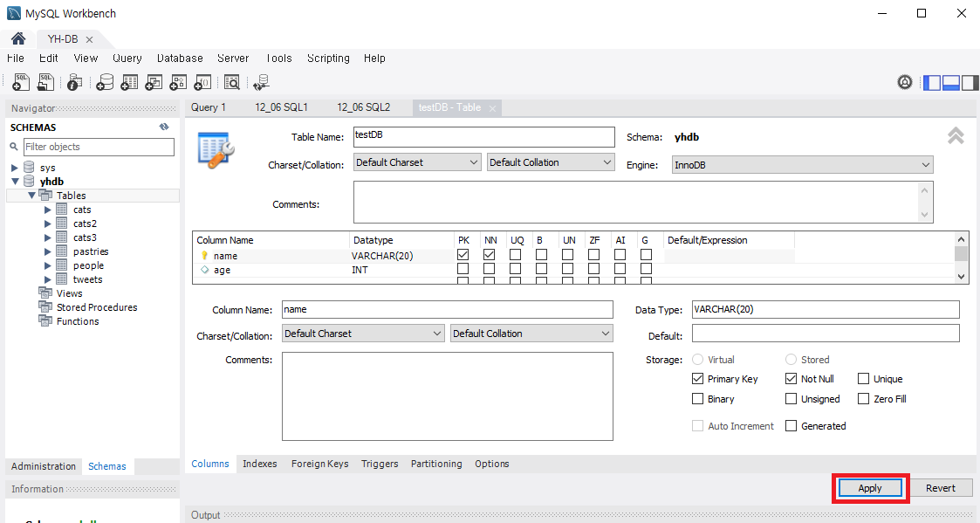Apply the table changes
980x523 pixels.
tap(870, 488)
